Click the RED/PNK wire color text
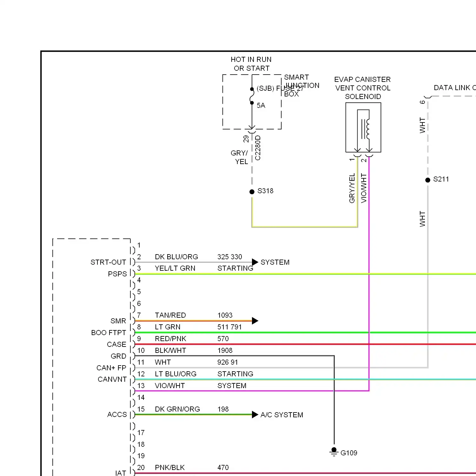Screen dimensions: 476x476 coord(170,339)
